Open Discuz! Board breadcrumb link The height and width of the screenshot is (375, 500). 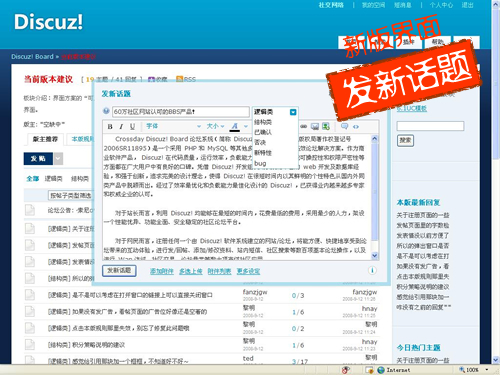[32, 57]
